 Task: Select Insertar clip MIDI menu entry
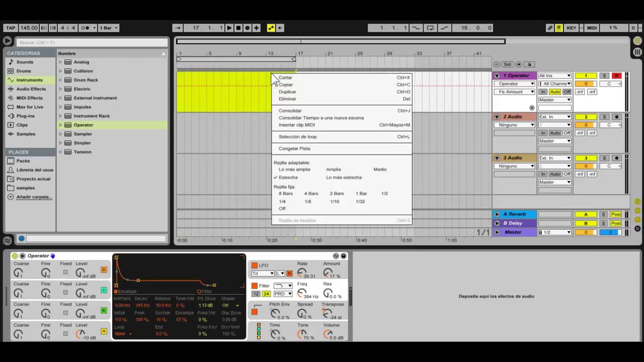(297, 125)
